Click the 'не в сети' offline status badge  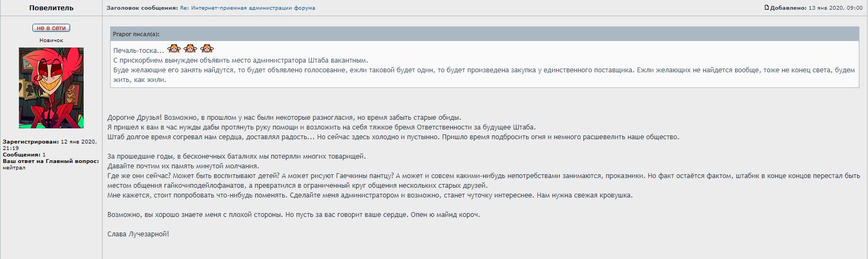point(51,28)
